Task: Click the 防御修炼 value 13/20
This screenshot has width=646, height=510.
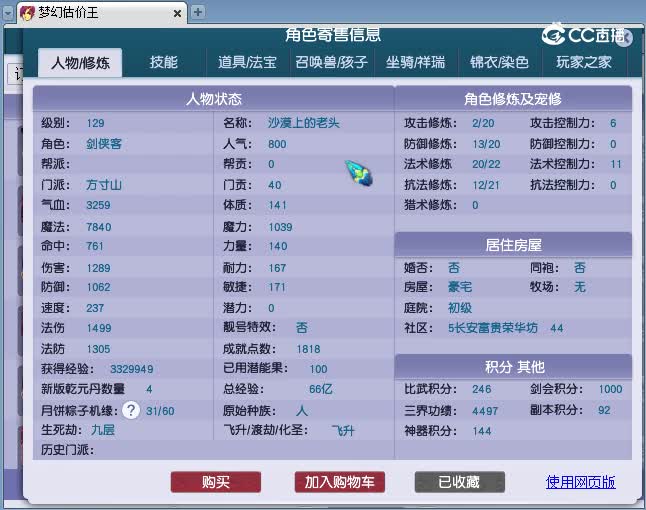Action: click(486, 144)
